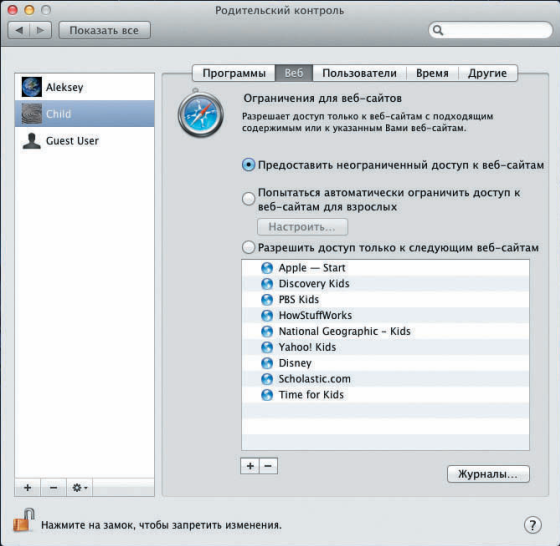Select Discovery Kids in website list
Screen dimensions: 560x546
[x=385, y=284]
